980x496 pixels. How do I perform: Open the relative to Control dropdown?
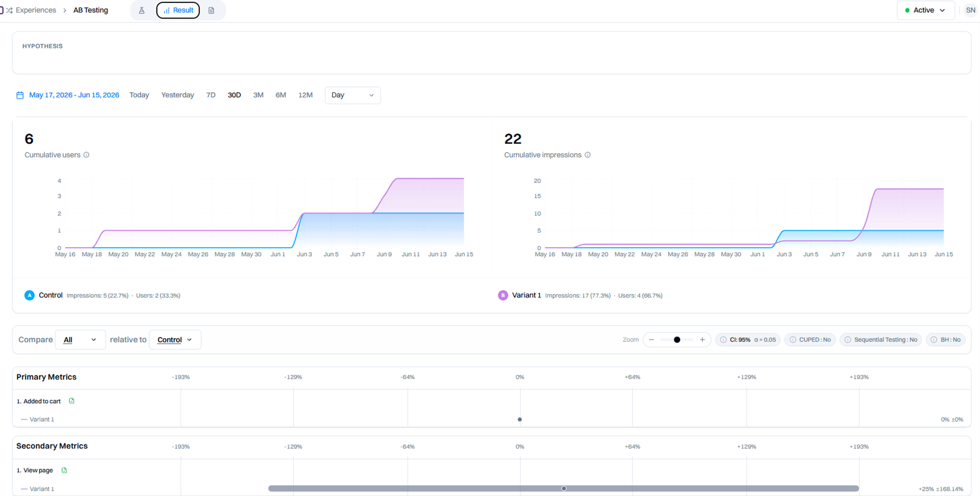tap(175, 340)
